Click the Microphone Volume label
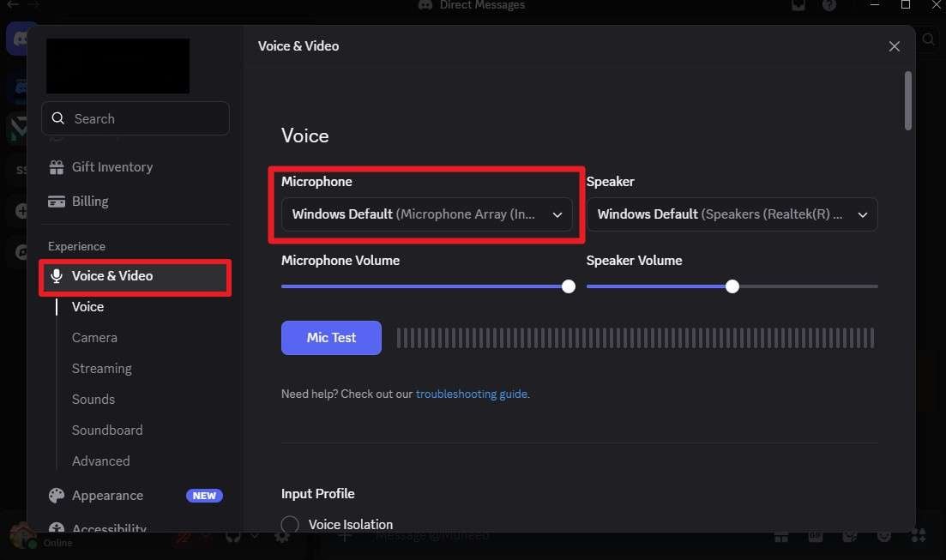946x560 pixels. pyautogui.click(x=340, y=261)
